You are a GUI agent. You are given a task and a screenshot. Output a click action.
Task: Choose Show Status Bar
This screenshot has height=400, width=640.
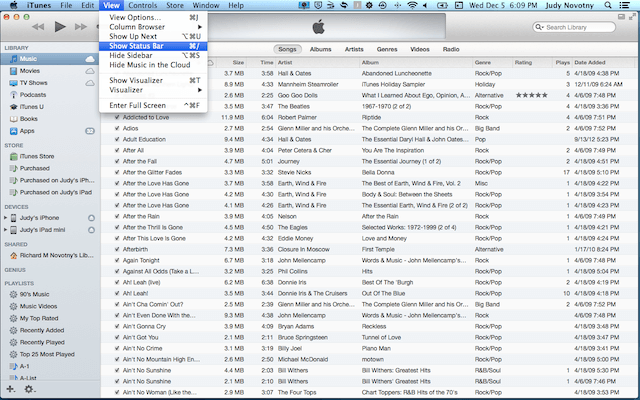153,46
